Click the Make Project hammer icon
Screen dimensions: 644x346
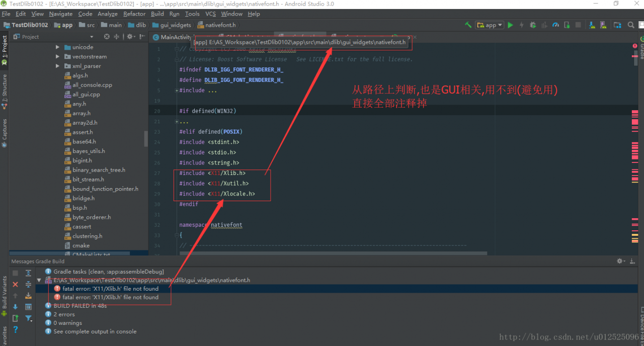pos(468,25)
